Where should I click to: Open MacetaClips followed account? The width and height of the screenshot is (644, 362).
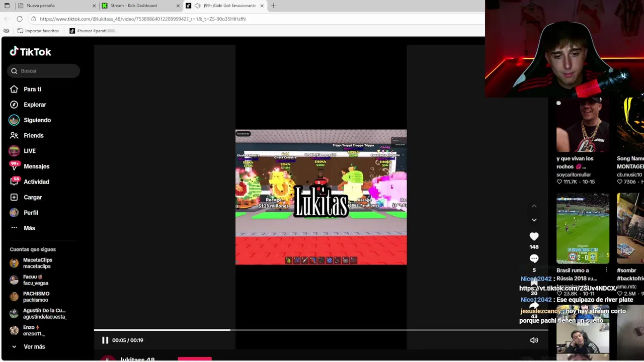pyautogui.click(x=37, y=263)
